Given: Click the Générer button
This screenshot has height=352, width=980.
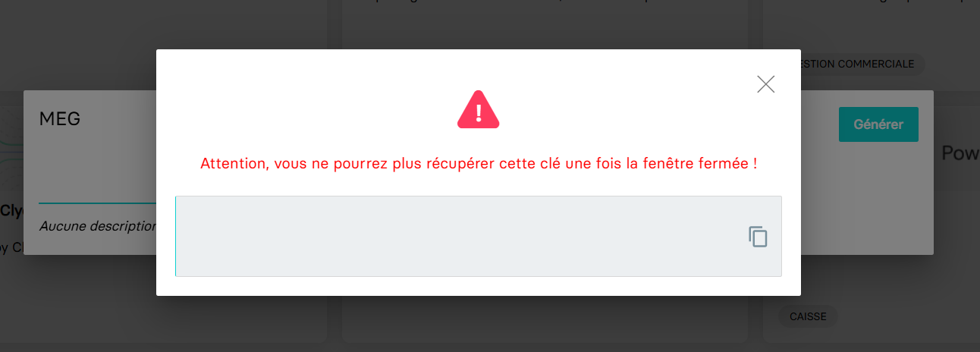Looking at the screenshot, I should pos(878,124).
